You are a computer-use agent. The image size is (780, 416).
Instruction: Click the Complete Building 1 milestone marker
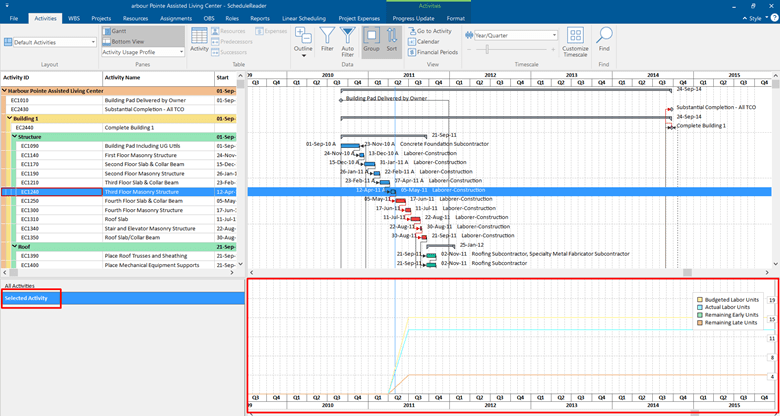(671, 128)
